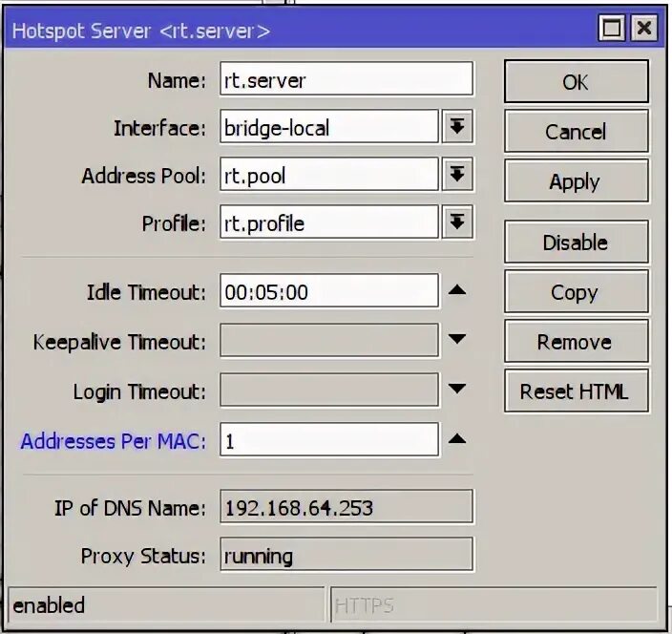Click the OK button
The image size is (672, 634).
[577, 81]
